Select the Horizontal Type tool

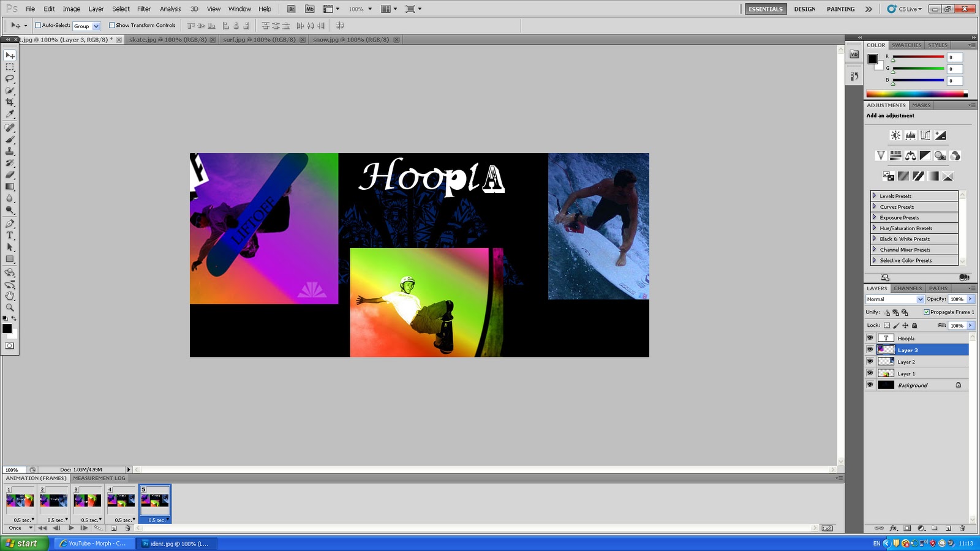10,236
